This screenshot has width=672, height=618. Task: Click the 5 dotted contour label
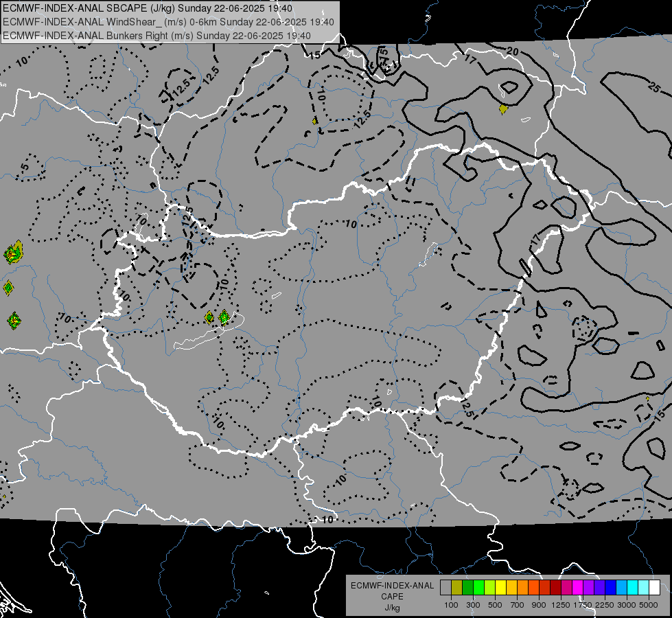(25, 167)
